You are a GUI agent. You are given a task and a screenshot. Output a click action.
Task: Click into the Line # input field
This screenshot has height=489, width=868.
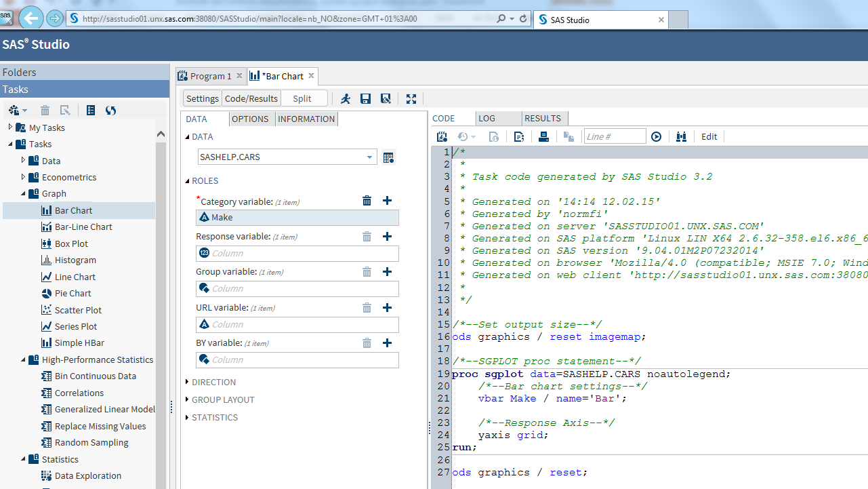(615, 136)
